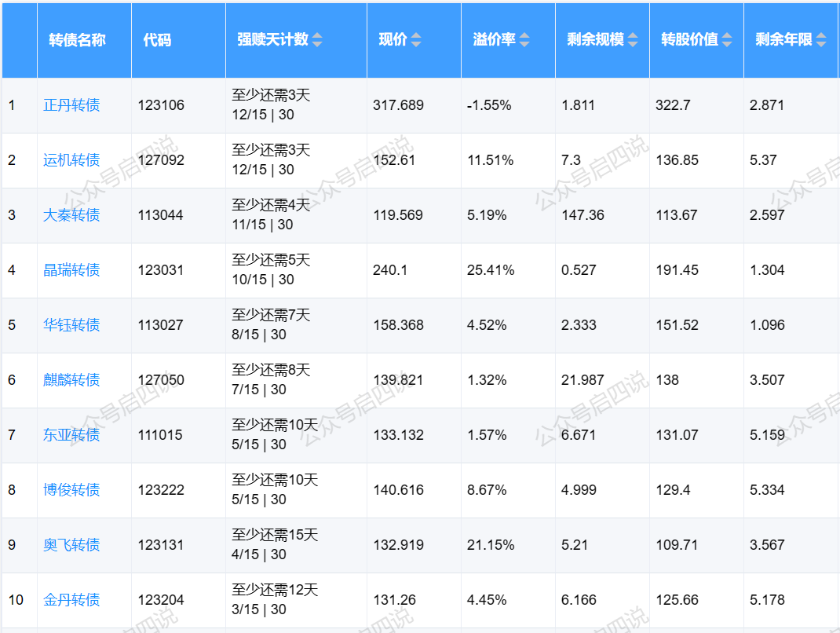The height and width of the screenshot is (633, 840).
Task: Click the 转股价值 sort arrows icon
Action: 727,40
